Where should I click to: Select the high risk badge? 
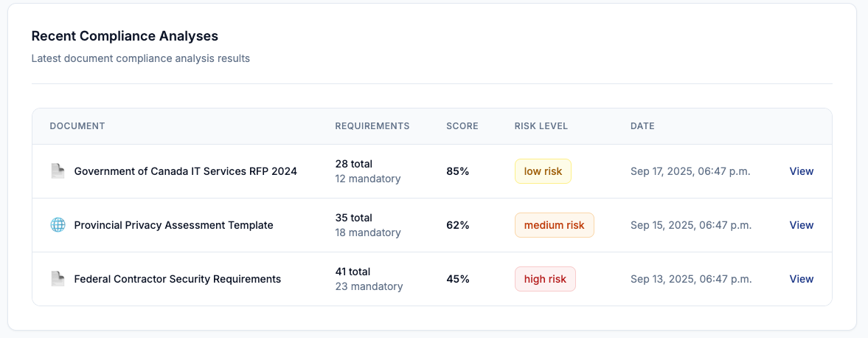click(x=545, y=279)
